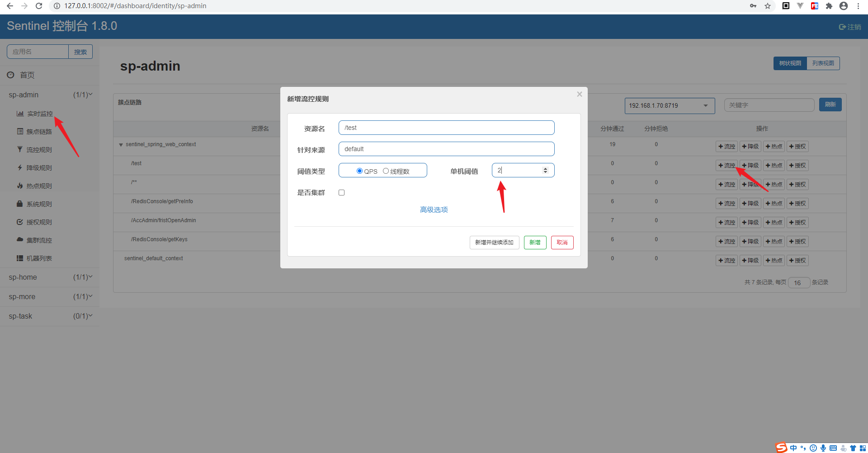Click +流控 for sentinel_spring_web_context row
The width and height of the screenshot is (868, 453).
[727, 147]
